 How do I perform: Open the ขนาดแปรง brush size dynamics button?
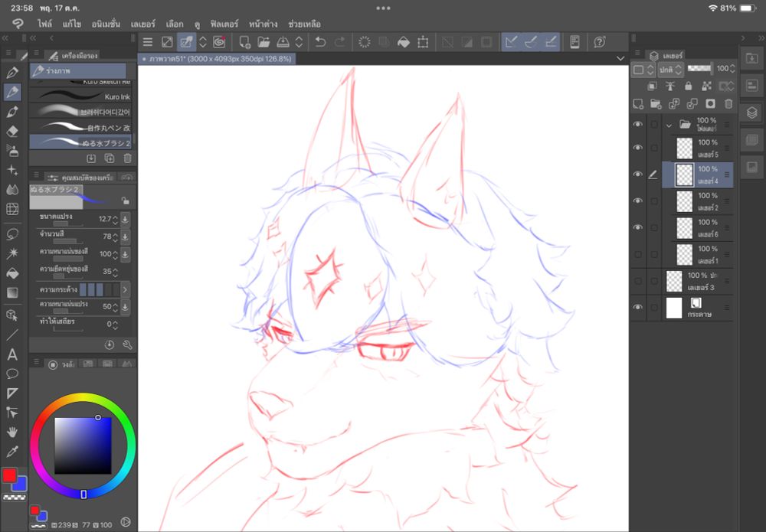click(x=125, y=219)
